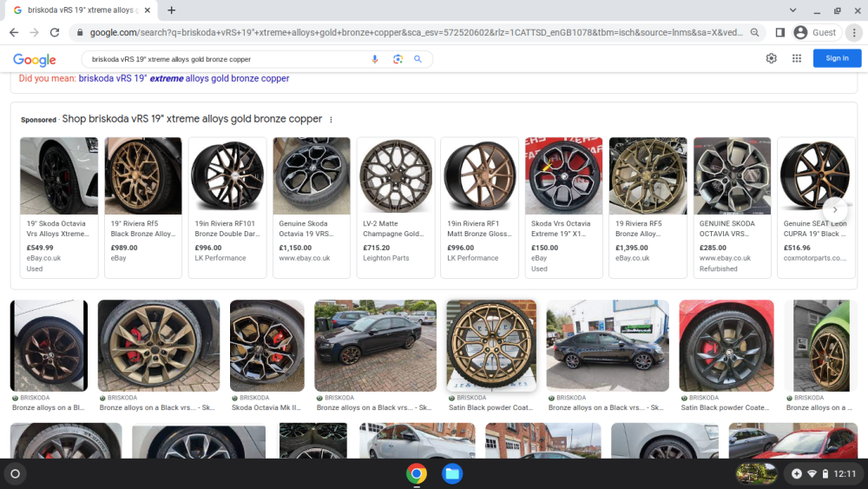Screen dimensions: 868x489
Task: Open 19in Riviera RF101 Bronze £996.00 listing
Action: click(227, 208)
